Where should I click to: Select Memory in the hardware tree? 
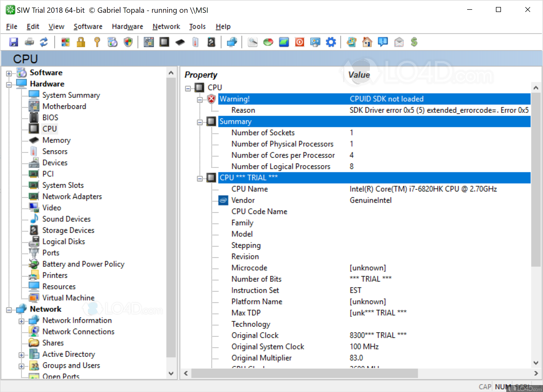57,140
